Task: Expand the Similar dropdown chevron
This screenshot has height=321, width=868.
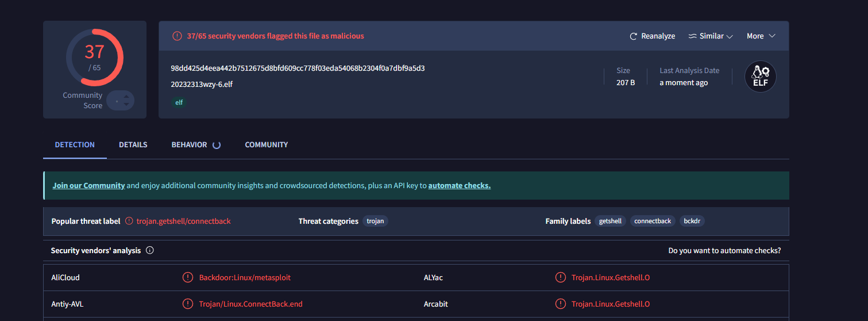Action: 730,37
